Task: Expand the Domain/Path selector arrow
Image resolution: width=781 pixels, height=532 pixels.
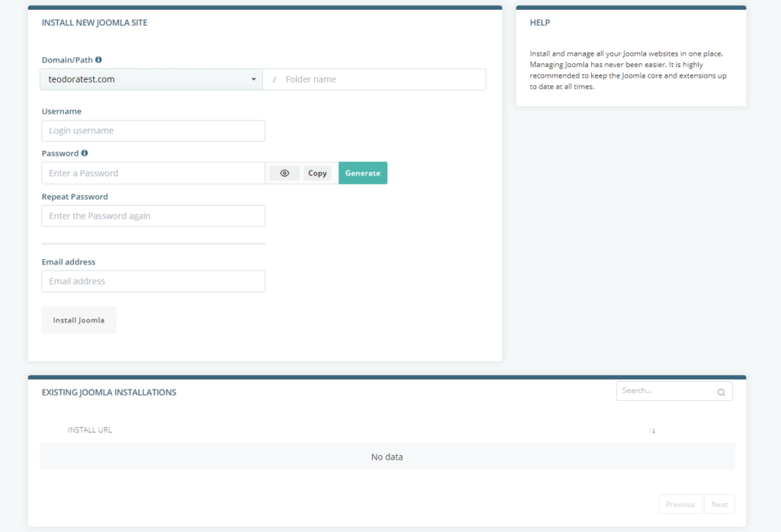Action: (x=254, y=79)
